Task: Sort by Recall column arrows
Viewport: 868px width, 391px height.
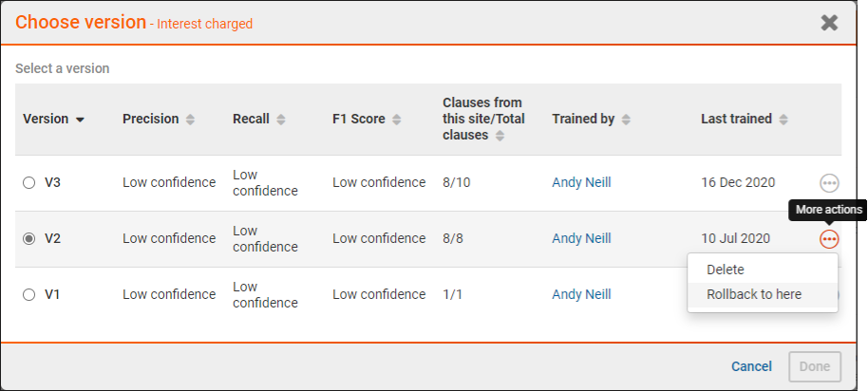Action: pos(281,120)
